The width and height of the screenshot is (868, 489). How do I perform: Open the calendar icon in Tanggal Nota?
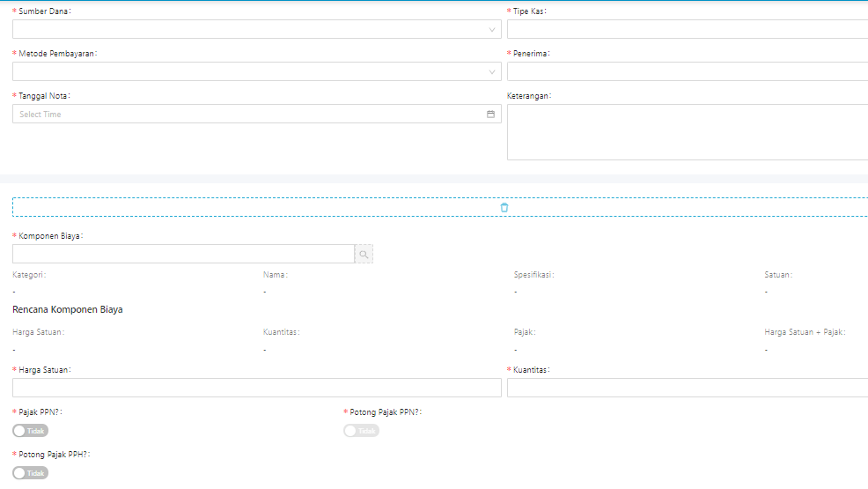click(490, 114)
